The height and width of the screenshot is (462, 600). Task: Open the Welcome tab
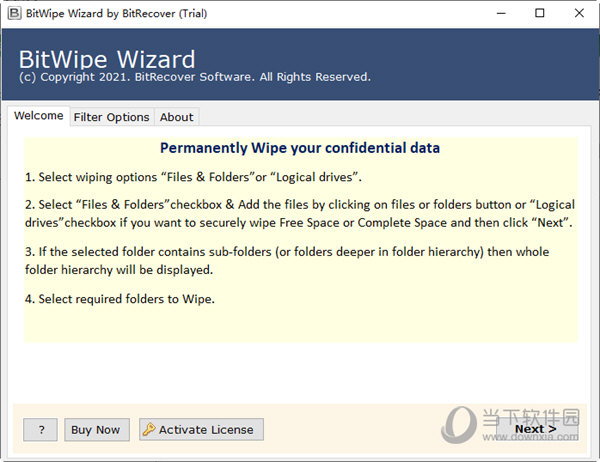tap(38, 116)
